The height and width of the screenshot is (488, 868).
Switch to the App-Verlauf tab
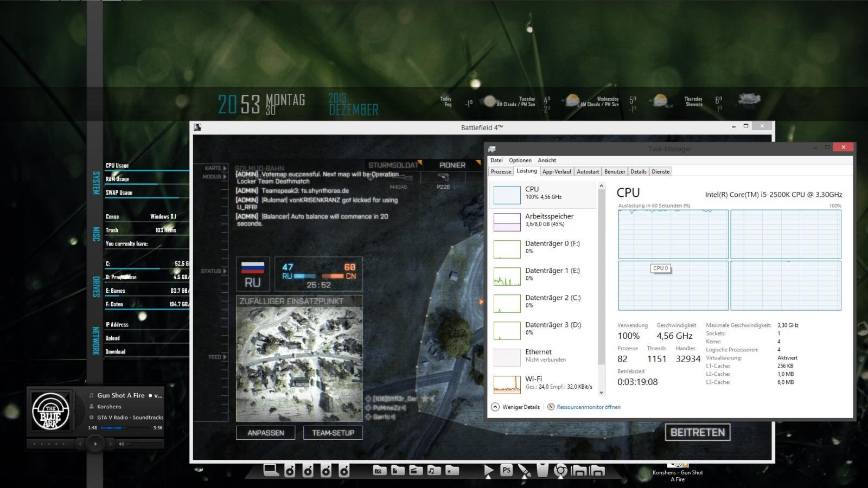[x=557, y=171]
